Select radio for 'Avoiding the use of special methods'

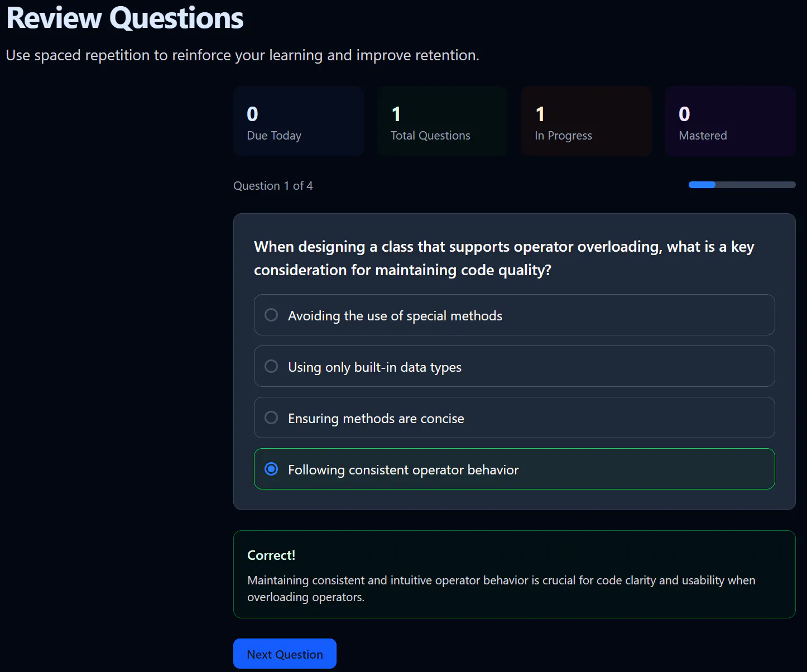(x=271, y=315)
